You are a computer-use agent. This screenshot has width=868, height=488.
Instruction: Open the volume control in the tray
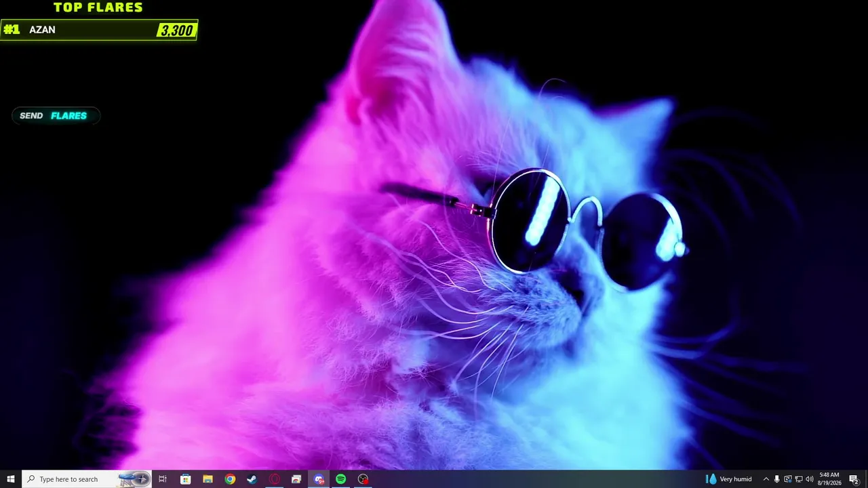pyautogui.click(x=810, y=479)
